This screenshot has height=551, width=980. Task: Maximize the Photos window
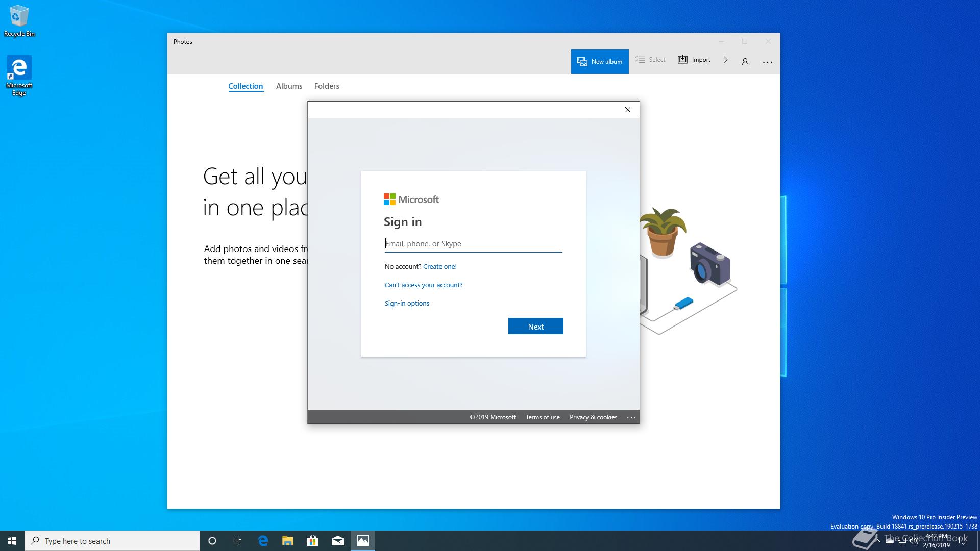pos(745,41)
